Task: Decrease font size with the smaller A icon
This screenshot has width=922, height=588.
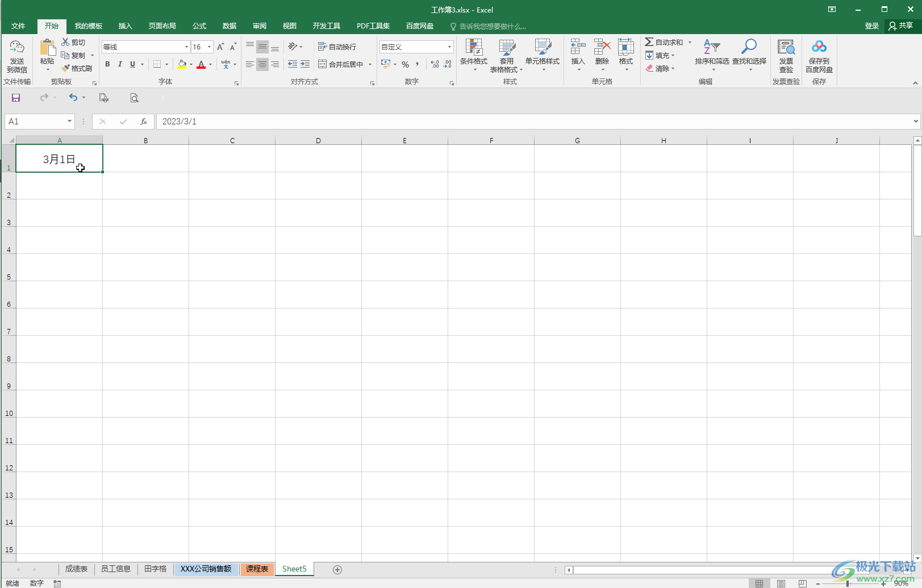Action: (233, 47)
